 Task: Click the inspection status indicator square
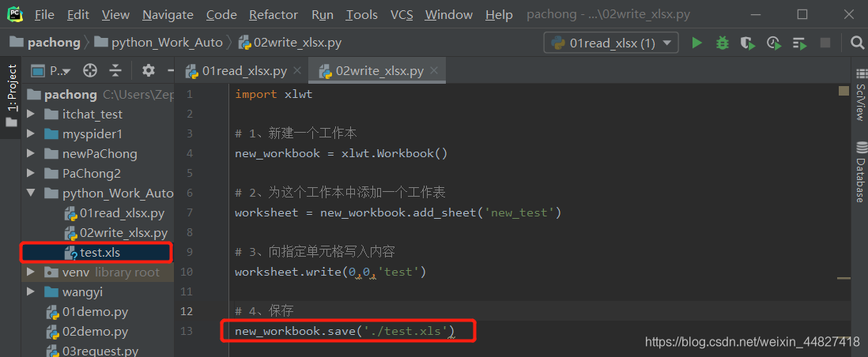pos(843,92)
